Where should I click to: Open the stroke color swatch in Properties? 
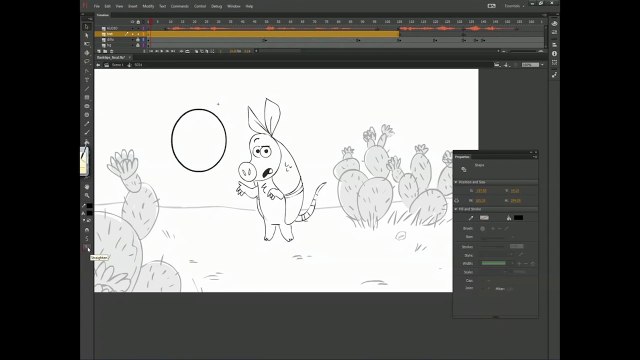pyautogui.click(x=484, y=218)
